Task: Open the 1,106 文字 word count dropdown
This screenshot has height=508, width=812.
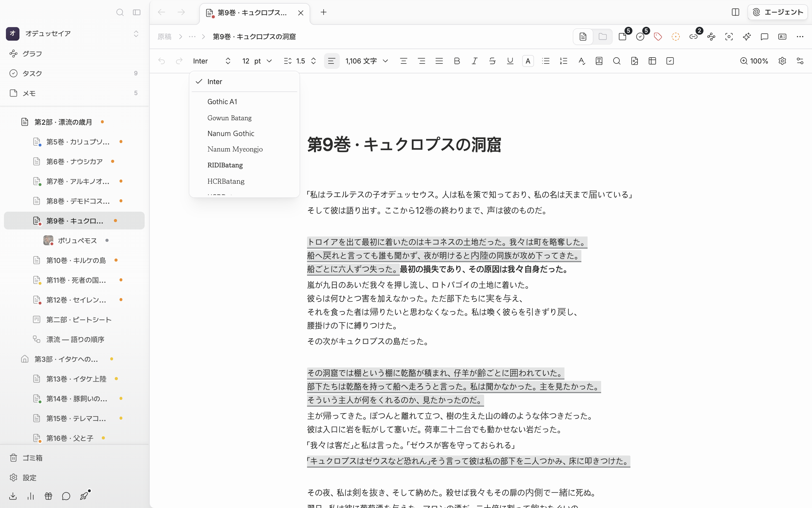Action: click(367, 61)
